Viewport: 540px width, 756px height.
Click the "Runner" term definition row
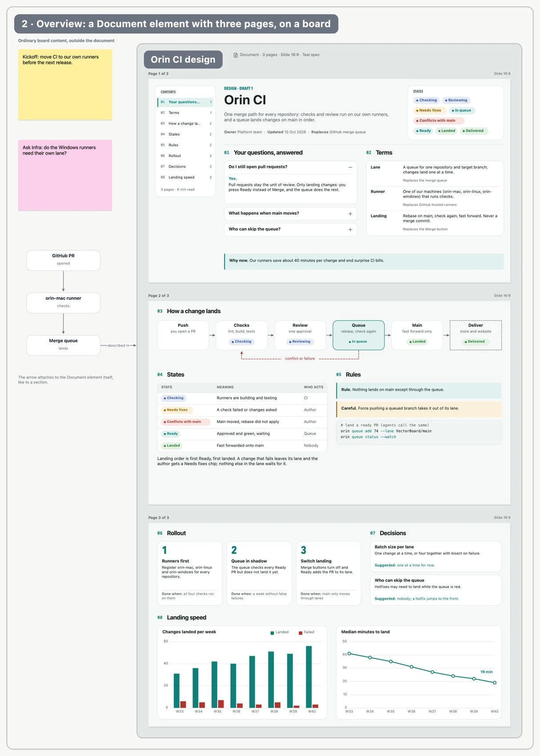pos(435,198)
